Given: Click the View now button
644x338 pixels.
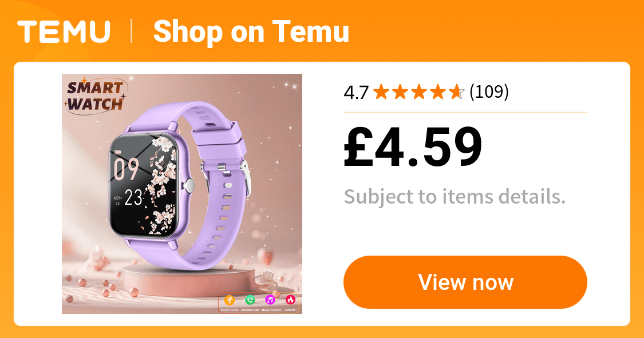Looking at the screenshot, I should pyautogui.click(x=465, y=282).
